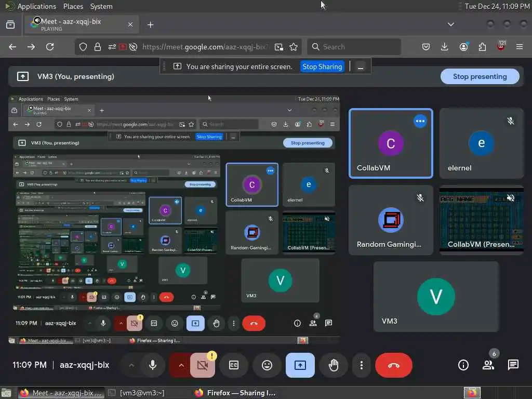Image resolution: width=532 pixels, height=399 pixels.
Task: Click the meet.google.com address bar
Action: (205, 47)
